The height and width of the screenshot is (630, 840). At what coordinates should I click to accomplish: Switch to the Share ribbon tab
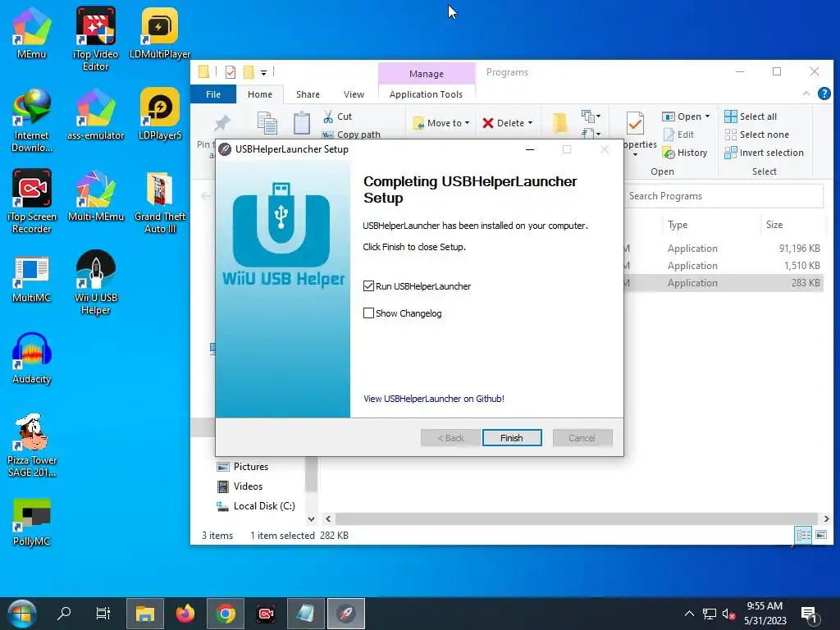[308, 94]
